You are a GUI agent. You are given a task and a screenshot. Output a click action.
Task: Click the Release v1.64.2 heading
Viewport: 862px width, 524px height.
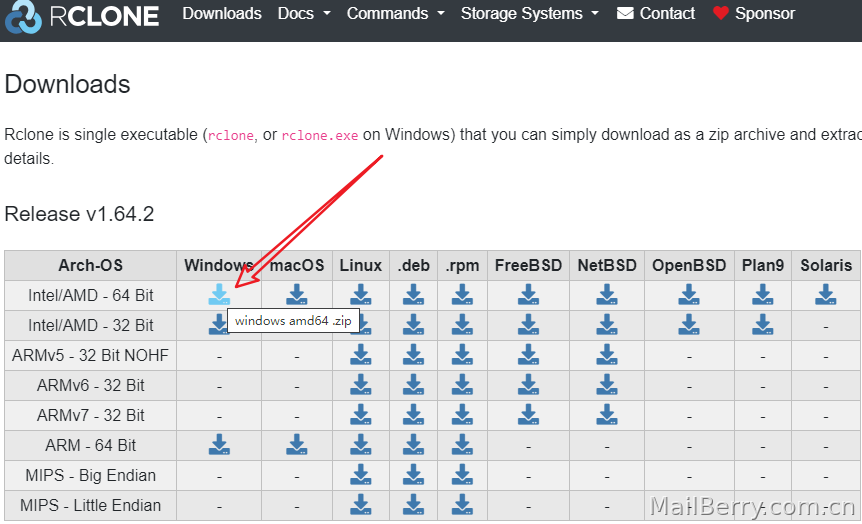[x=79, y=214]
